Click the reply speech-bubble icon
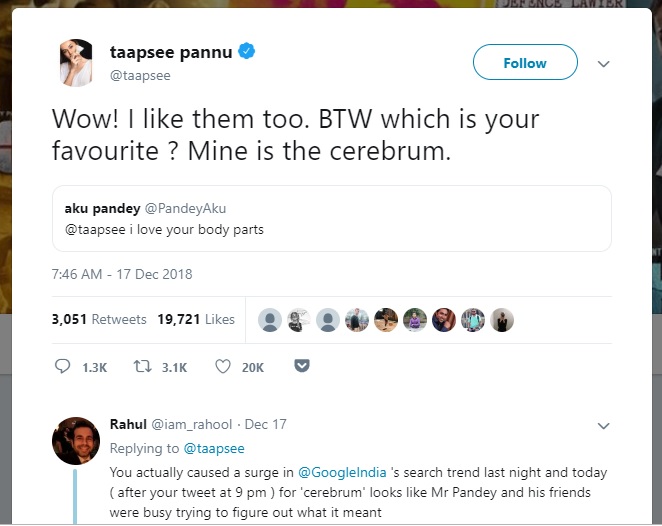 click(61, 367)
